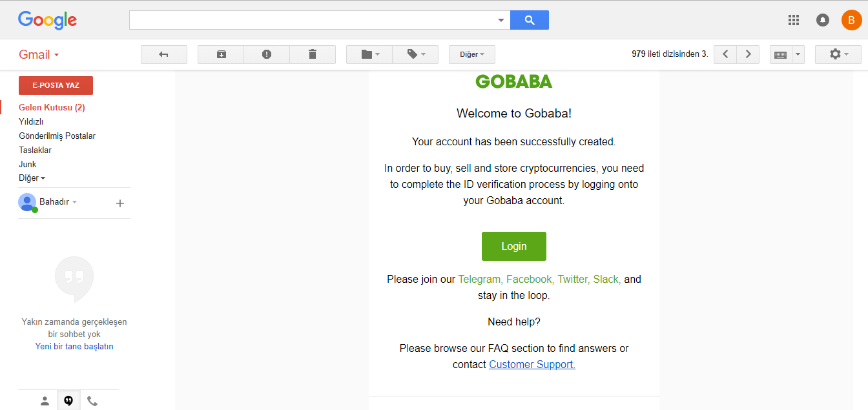868x410 pixels.
Task: Go to the newer message arrow
Action: click(x=725, y=54)
